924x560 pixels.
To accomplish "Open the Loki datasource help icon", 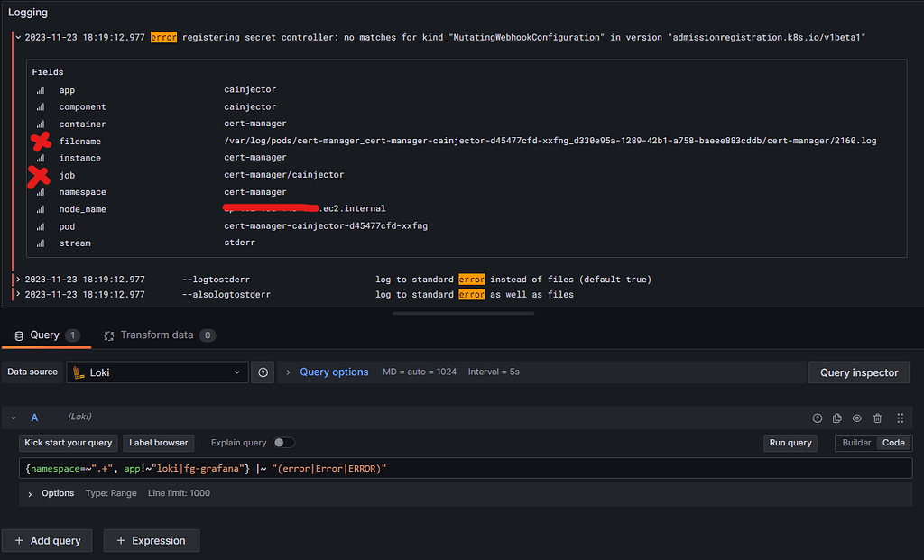I will (263, 372).
